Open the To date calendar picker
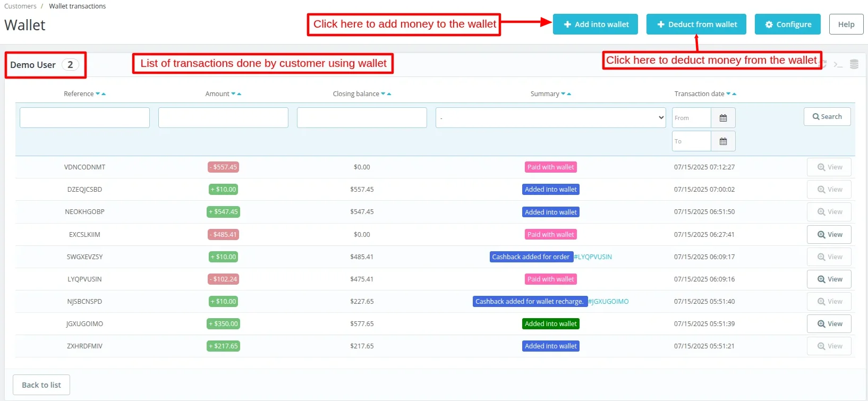Image resolution: width=868 pixels, height=401 pixels. pos(723,141)
